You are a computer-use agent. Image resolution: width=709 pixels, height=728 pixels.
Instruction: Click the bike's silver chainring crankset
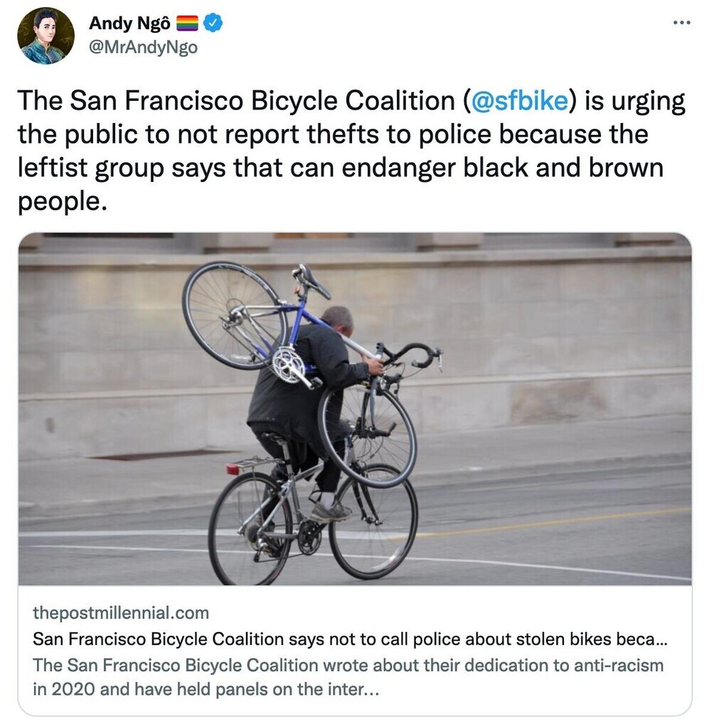[x=290, y=365]
